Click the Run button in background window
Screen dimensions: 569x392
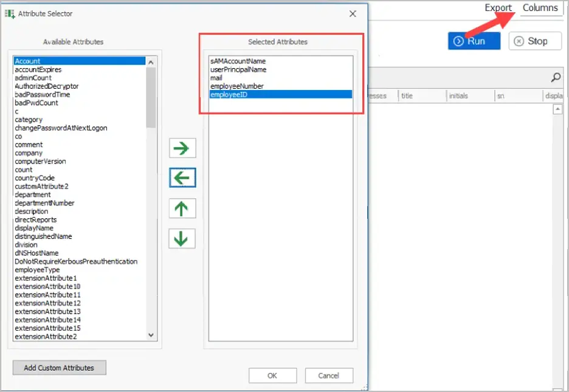coord(474,41)
